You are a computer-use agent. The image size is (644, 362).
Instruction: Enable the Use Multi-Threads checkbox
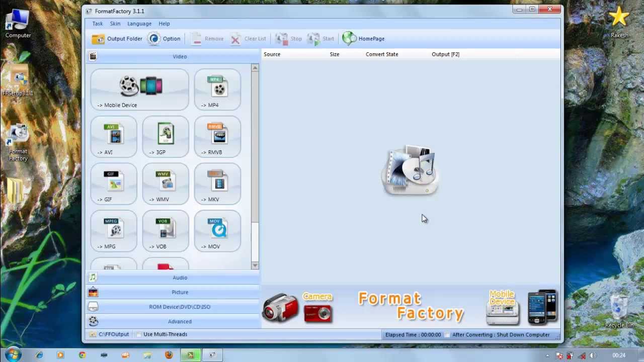pyautogui.click(x=139, y=334)
